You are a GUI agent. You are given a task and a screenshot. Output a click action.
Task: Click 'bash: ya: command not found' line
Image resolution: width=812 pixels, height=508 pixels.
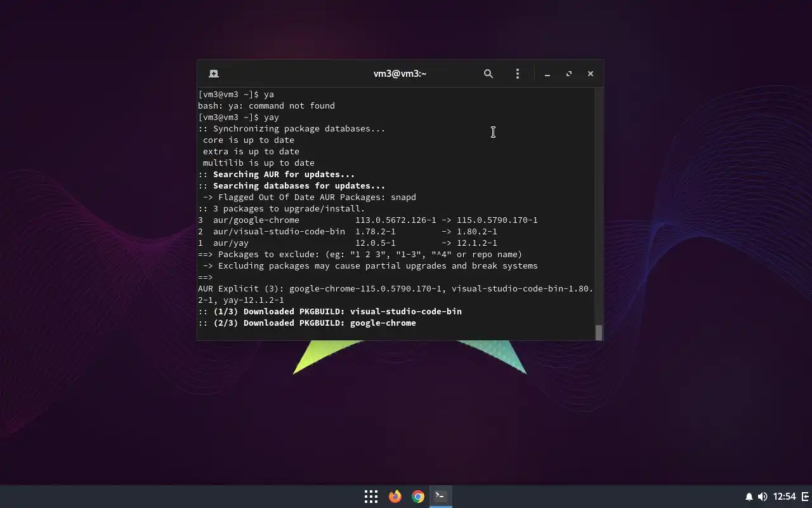266,106
